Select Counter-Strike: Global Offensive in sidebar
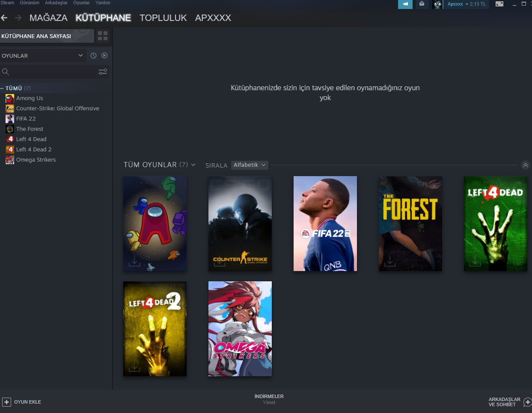This screenshot has height=413, width=532. (x=58, y=109)
